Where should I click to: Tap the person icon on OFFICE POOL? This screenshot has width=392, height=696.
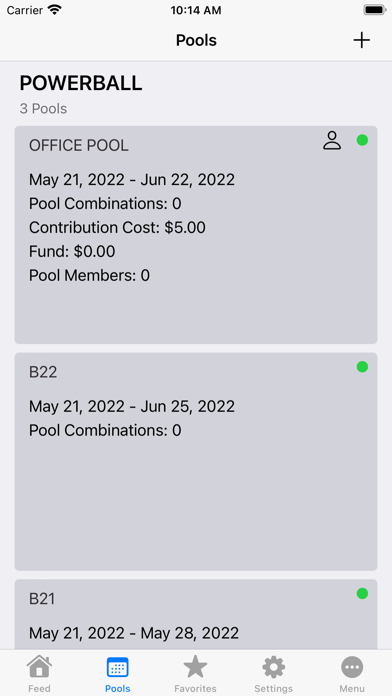[332, 140]
